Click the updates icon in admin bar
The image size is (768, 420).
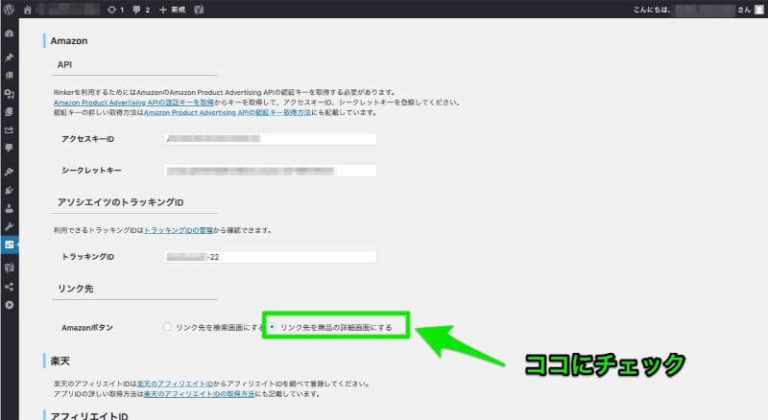(x=111, y=9)
